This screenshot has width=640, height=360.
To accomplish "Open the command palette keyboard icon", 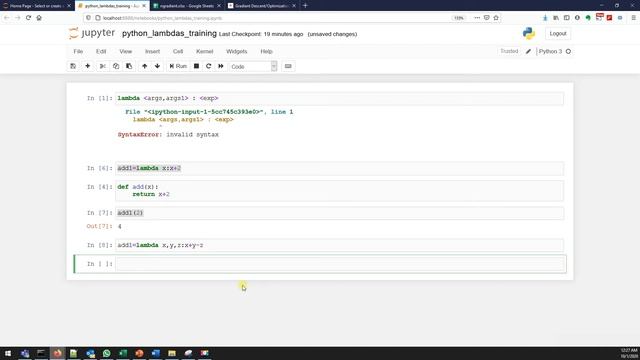I will [288, 66].
